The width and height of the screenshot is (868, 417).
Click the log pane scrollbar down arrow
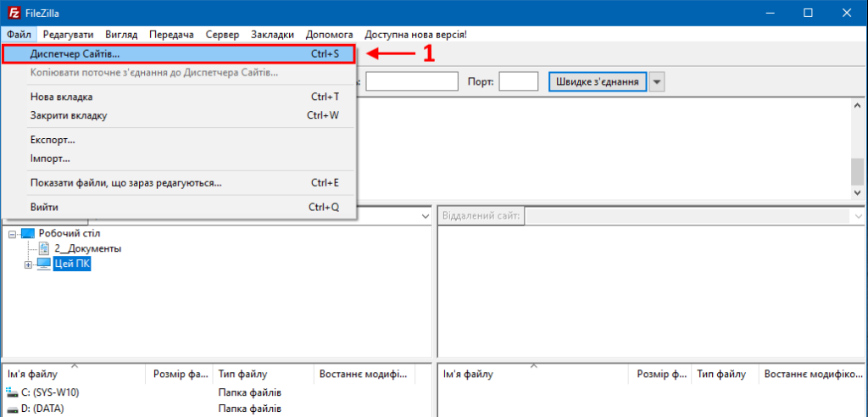click(857, 193)
